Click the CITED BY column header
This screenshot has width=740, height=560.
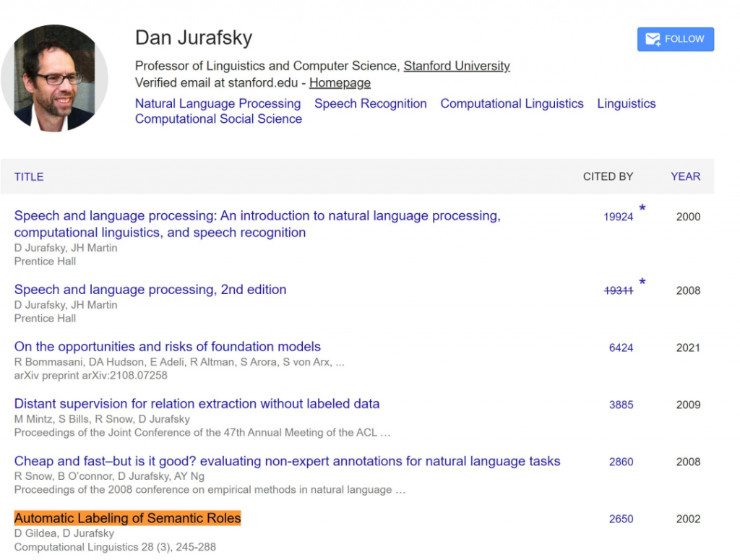[x=608, y=176]
